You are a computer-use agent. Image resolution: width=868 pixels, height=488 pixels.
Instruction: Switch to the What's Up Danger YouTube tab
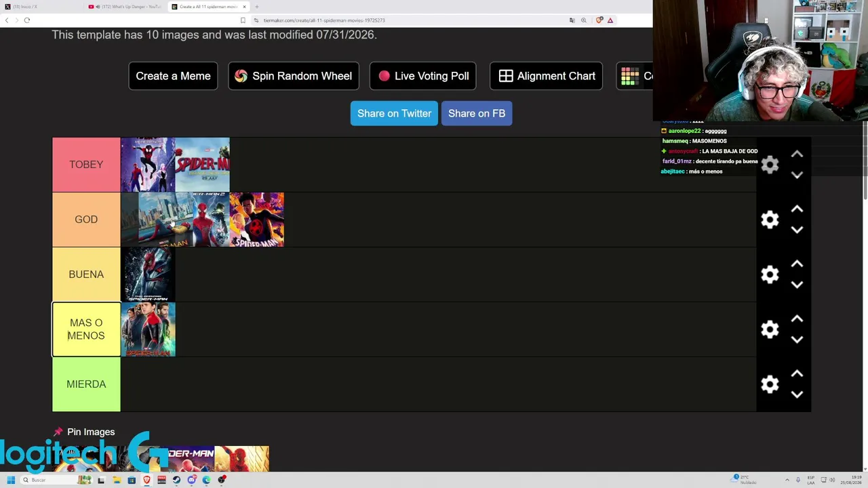125,7
